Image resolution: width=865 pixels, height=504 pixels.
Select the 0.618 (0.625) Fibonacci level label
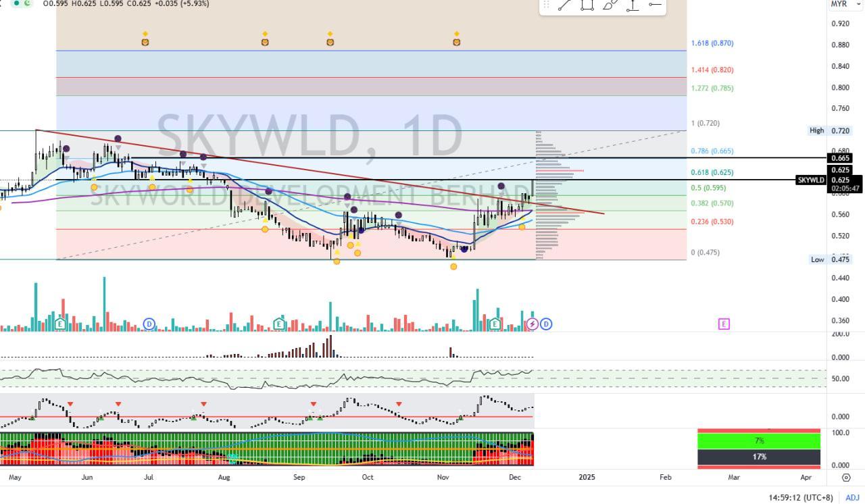pos(712,172)
